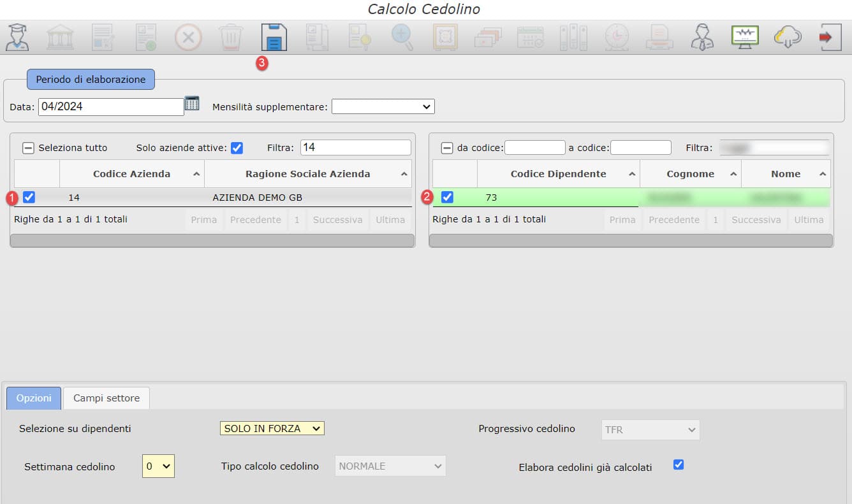Sort by Ragione Sociale Azienda column
This screenshot has width=852, height=504.
(307, 174)
